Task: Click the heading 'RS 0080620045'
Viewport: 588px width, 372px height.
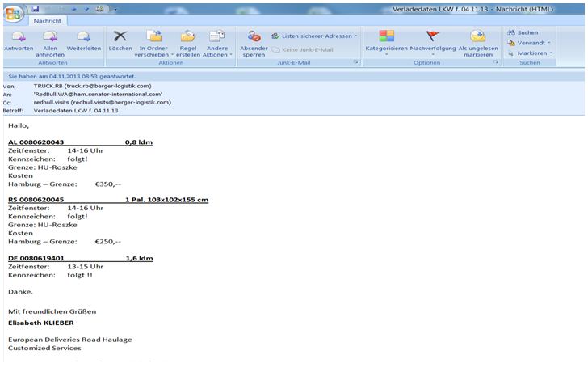Action: pos(36,200)
